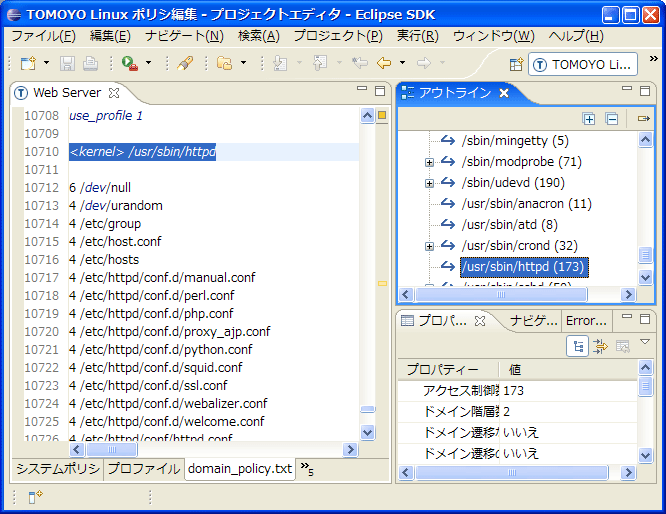Image resolution: width=666 pixels, height=514 pixels.
Task: Switch to the プロファイル tab
Action: point(144,469)
